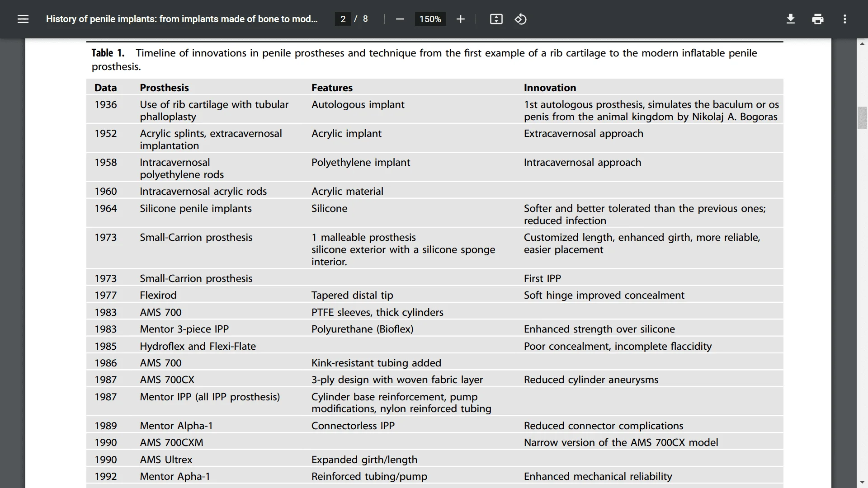Click 'Polyurethane (Bioflex)' cell
The width and height of the screenshot is (868, 488).
(362, 329)
